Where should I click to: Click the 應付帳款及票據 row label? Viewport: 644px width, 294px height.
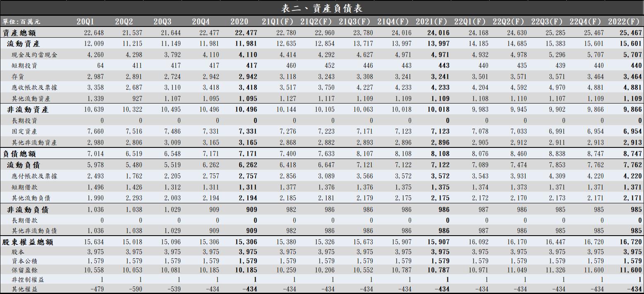tap(35, 176)
